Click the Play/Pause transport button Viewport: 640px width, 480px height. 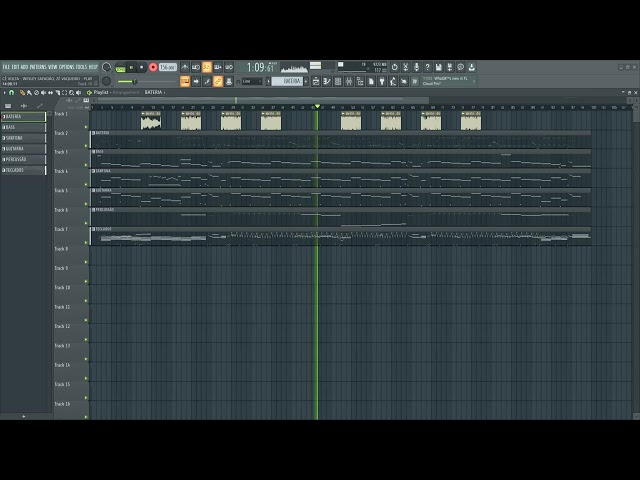tap(131, 67)
